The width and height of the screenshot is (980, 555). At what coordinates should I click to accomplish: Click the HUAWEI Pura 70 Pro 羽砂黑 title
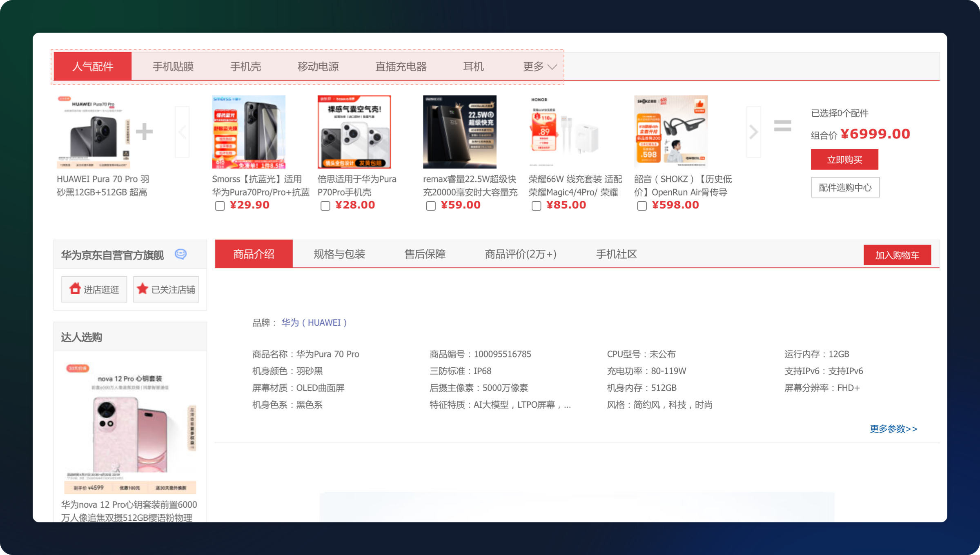pyautogui.click(x=103, y=186)
